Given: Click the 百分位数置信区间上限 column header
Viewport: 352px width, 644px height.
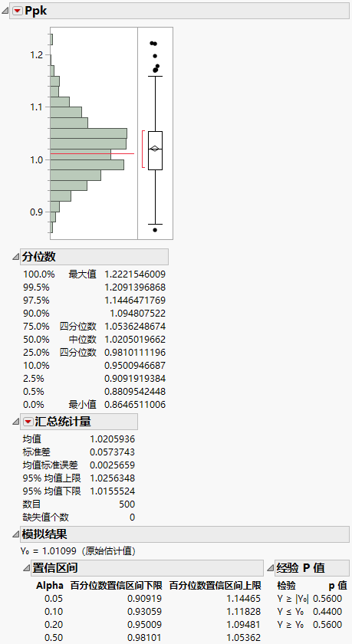Looking at the screenshot, I should pos(215,585).
